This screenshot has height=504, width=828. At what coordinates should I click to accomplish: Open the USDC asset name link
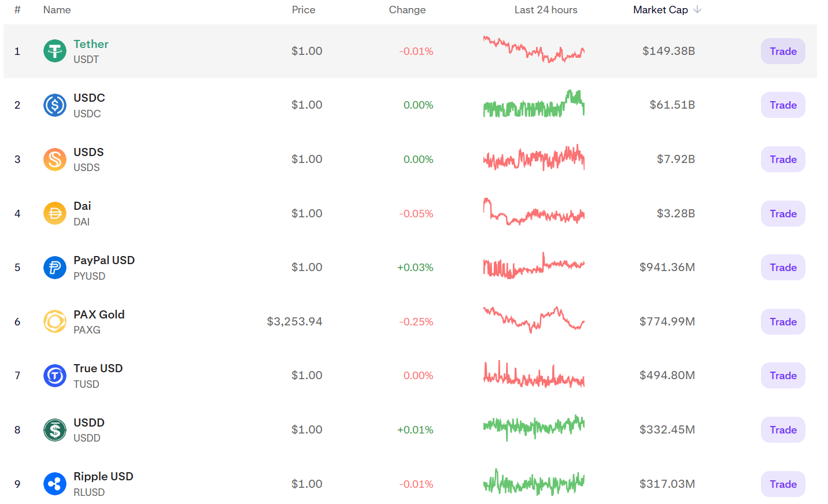point(89,98)
